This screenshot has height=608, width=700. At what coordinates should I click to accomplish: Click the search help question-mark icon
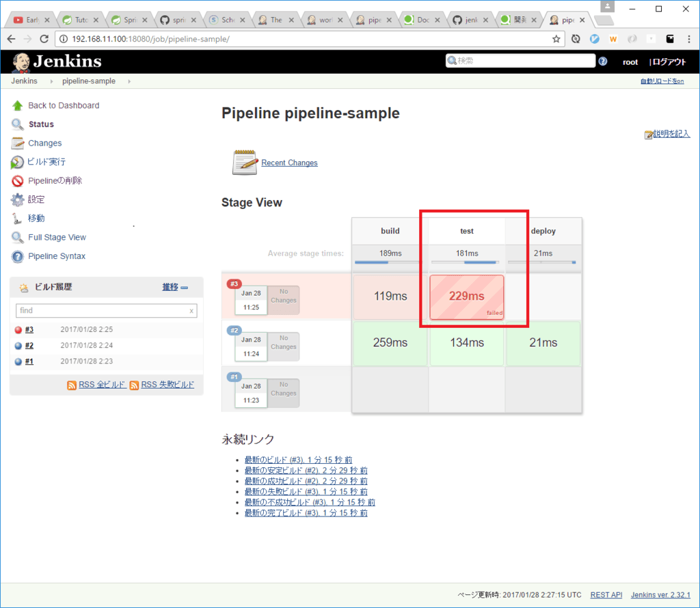coord(603,61)
